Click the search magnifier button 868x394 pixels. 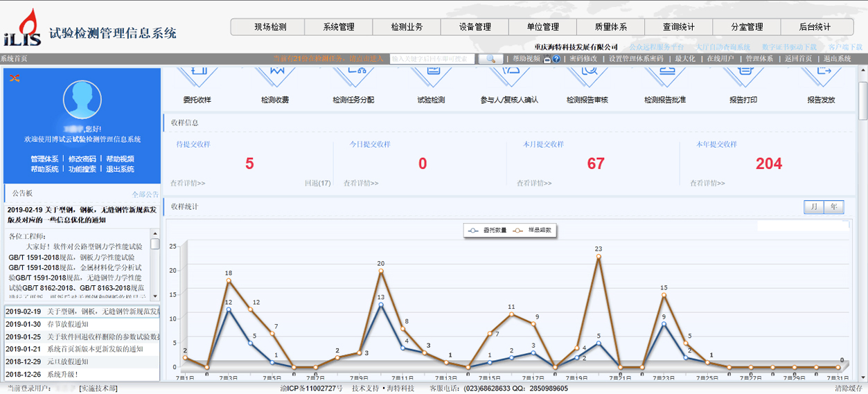point(490,60)
